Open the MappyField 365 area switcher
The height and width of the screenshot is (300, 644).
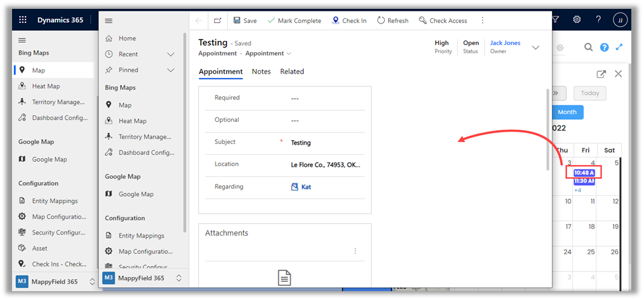coord(178,278)
